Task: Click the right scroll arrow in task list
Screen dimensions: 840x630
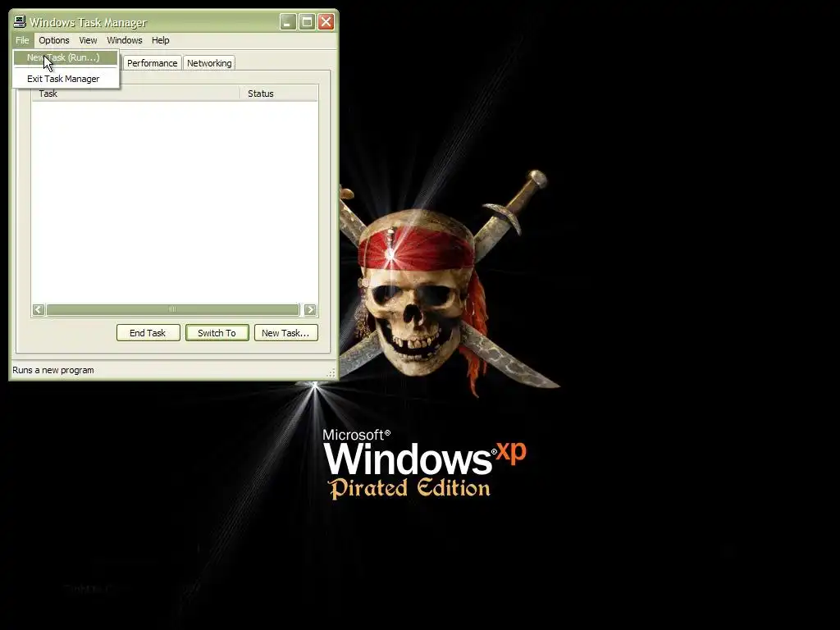Action: click(x=309, y=309)
